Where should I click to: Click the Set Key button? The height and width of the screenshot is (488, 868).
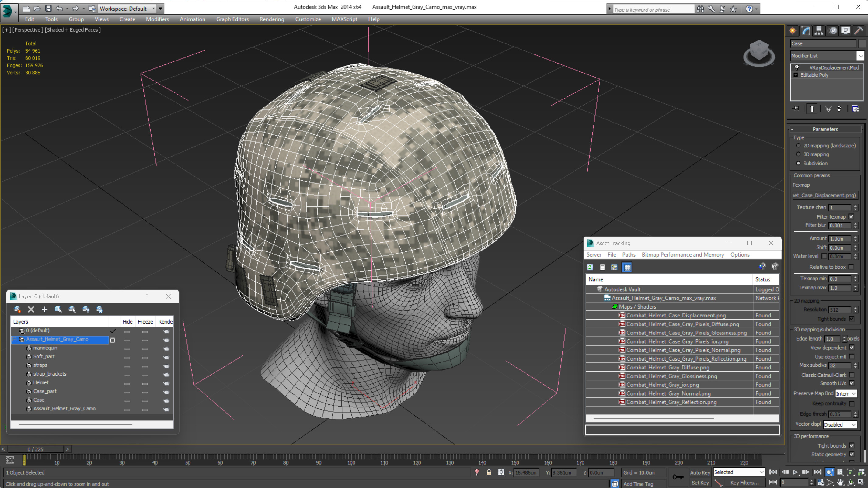[700, 483]
